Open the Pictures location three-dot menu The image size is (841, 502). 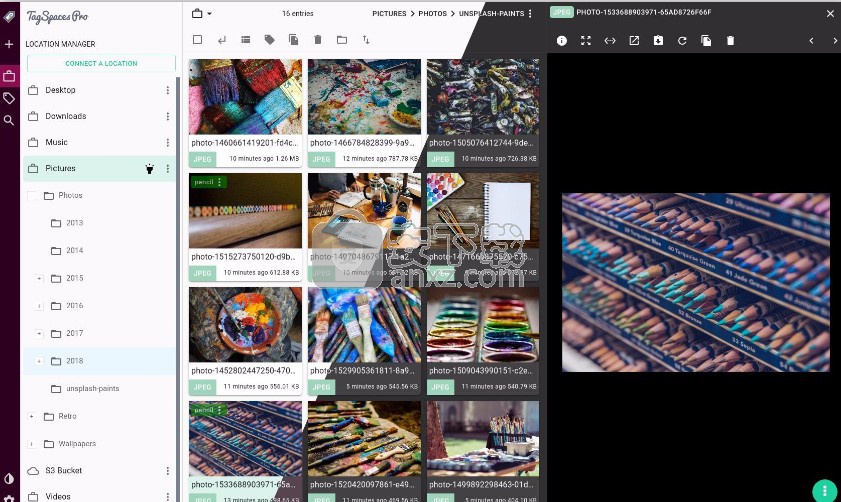(x=167, y=168)
